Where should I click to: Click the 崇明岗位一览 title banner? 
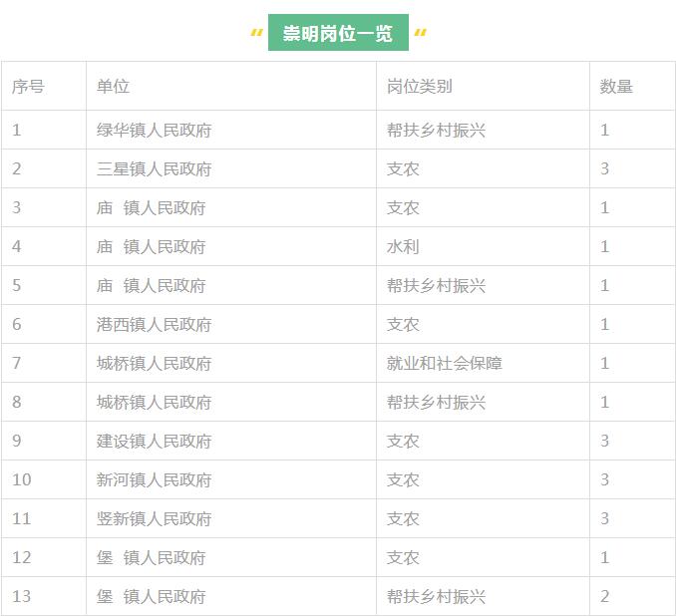(x=338, y=34)
